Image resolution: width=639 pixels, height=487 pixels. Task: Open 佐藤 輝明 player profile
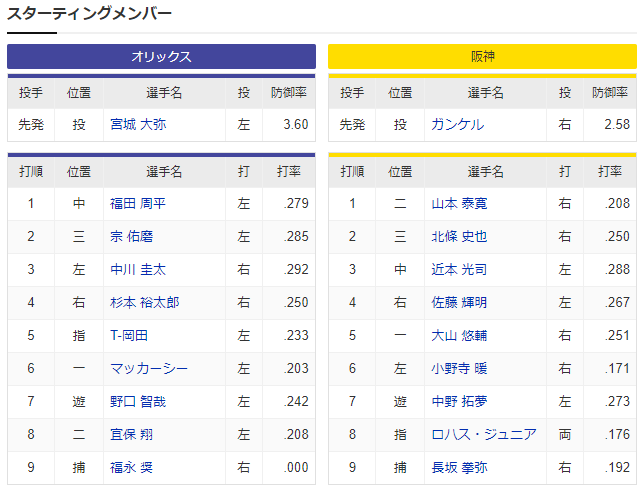[459, 302]
